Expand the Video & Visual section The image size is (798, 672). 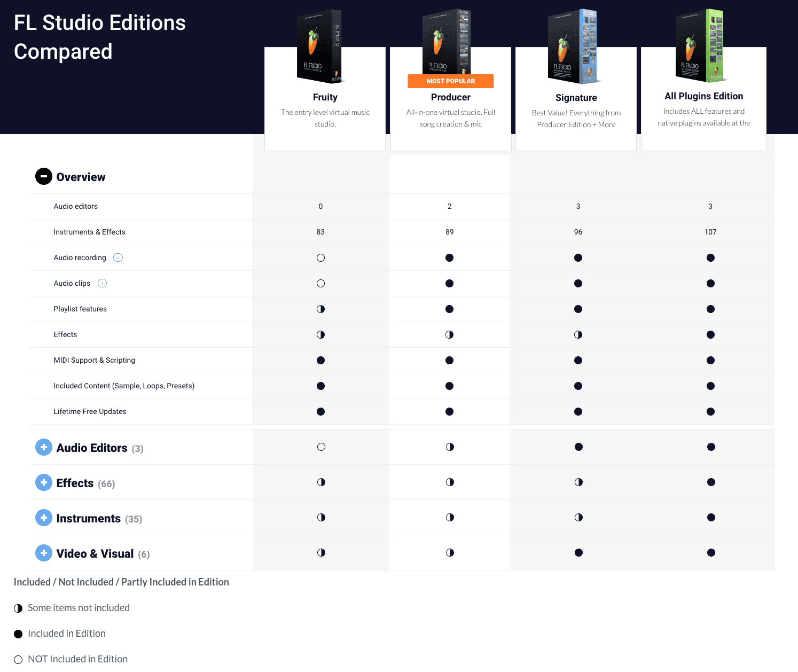44,553
